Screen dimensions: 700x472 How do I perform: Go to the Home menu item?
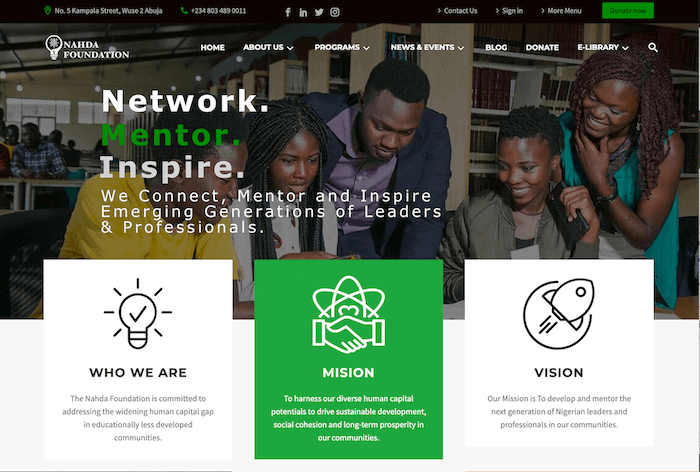[x=212, y=47]
